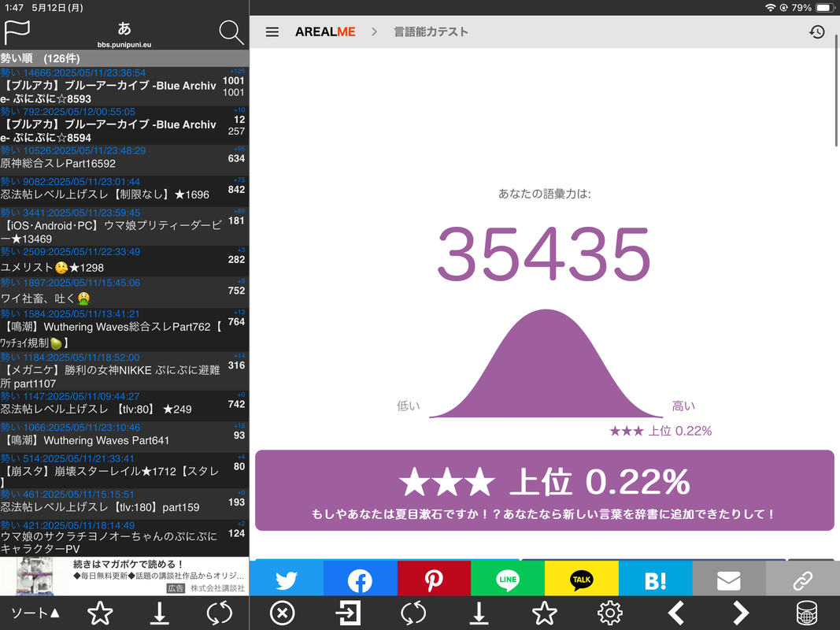Open 忍法帖レベル上げスレ【制限なし】★1696 thread

[124, 191]
